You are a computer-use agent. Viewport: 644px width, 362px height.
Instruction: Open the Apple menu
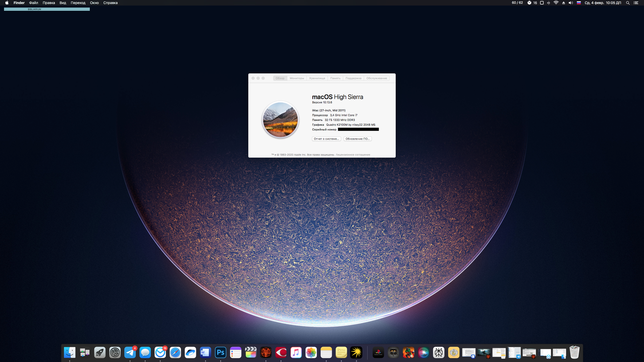7,3
